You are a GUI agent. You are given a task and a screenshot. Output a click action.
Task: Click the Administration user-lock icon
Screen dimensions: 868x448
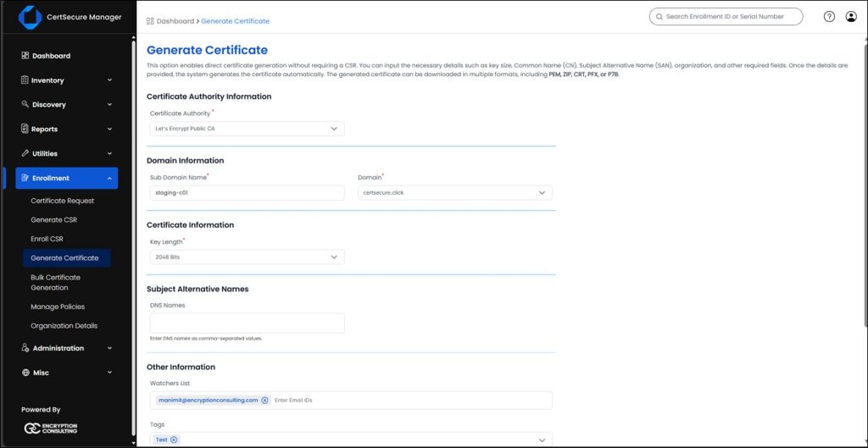(x=25, y=348)
